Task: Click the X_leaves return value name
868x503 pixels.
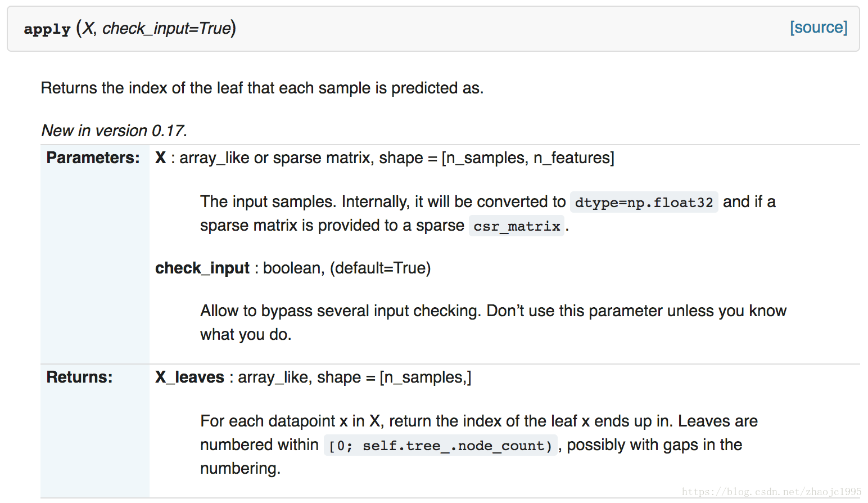Action: point(190,377)
